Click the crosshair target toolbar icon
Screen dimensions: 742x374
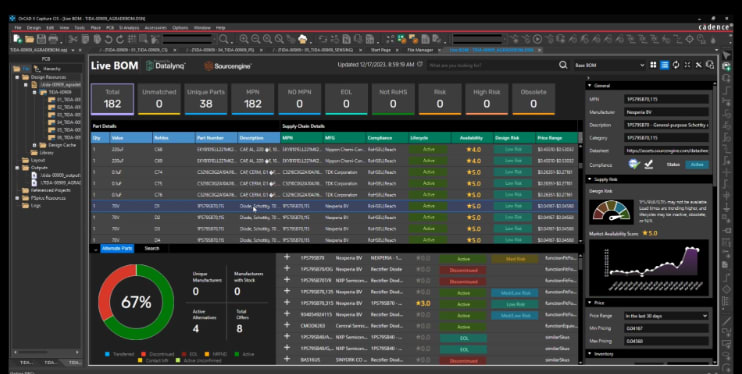(689, 39)
